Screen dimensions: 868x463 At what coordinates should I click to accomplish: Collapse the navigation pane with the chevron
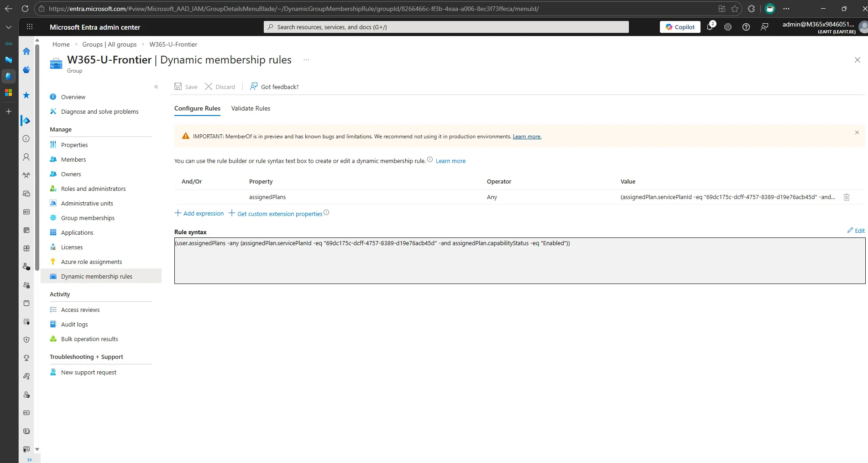point(156,87)
